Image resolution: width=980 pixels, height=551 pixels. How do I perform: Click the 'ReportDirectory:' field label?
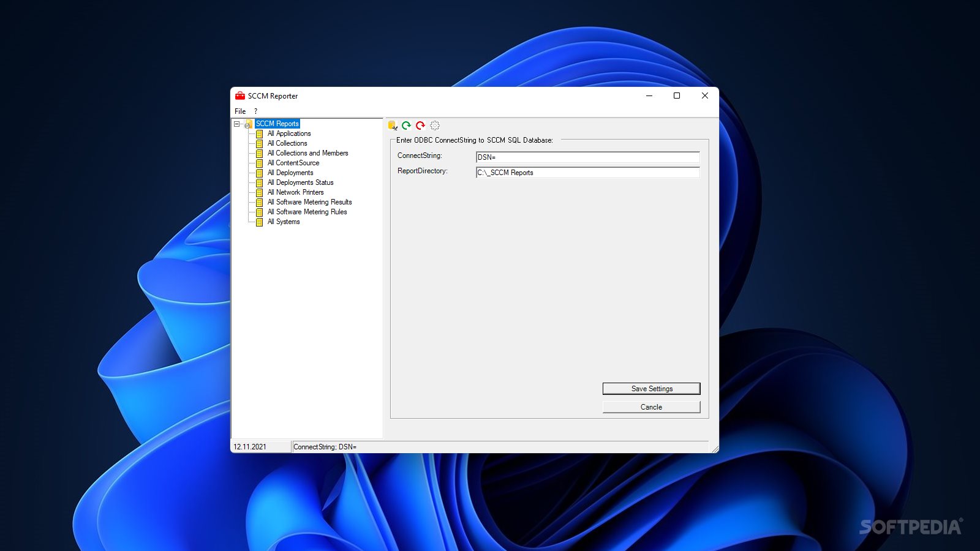coord(423,171)
